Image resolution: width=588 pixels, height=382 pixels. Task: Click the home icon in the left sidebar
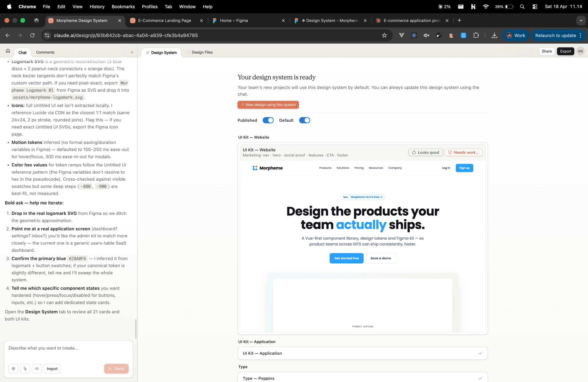pyautogui.click(x=7, y=50)
